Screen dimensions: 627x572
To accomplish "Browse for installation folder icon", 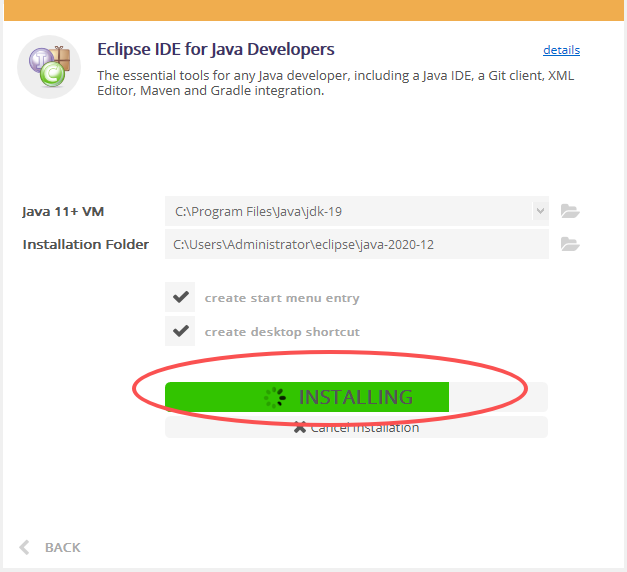I will 570,244.
